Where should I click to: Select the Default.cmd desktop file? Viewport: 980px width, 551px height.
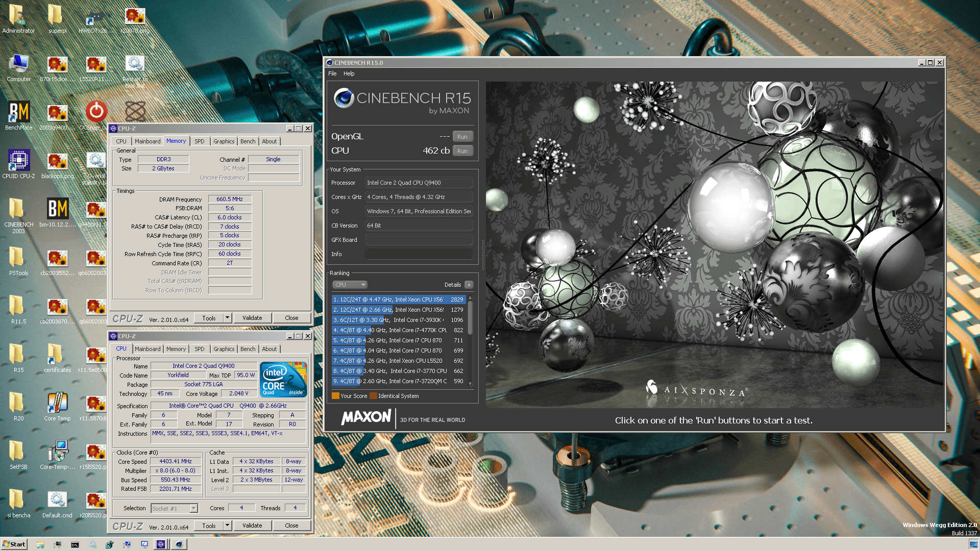point(57,504)
